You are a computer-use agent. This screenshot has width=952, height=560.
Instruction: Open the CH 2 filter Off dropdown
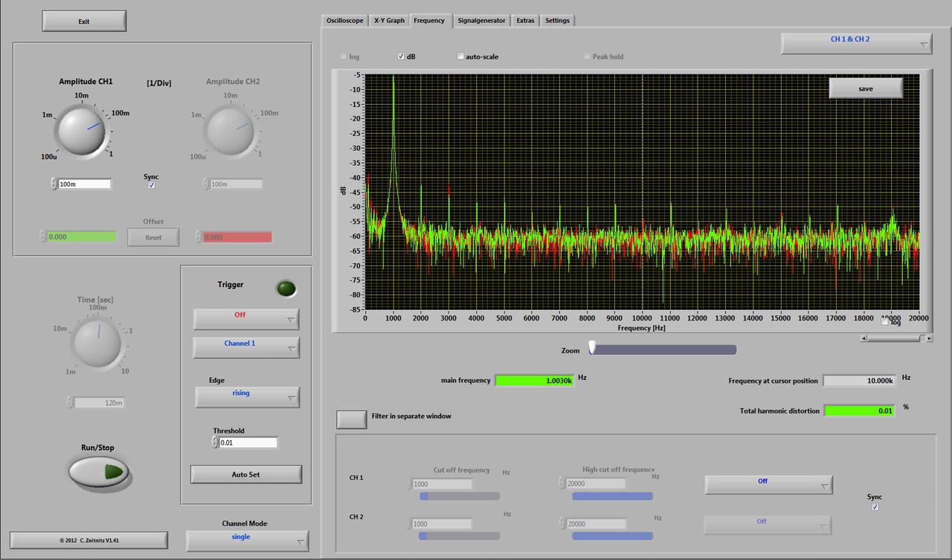click(x=768, y=525)
